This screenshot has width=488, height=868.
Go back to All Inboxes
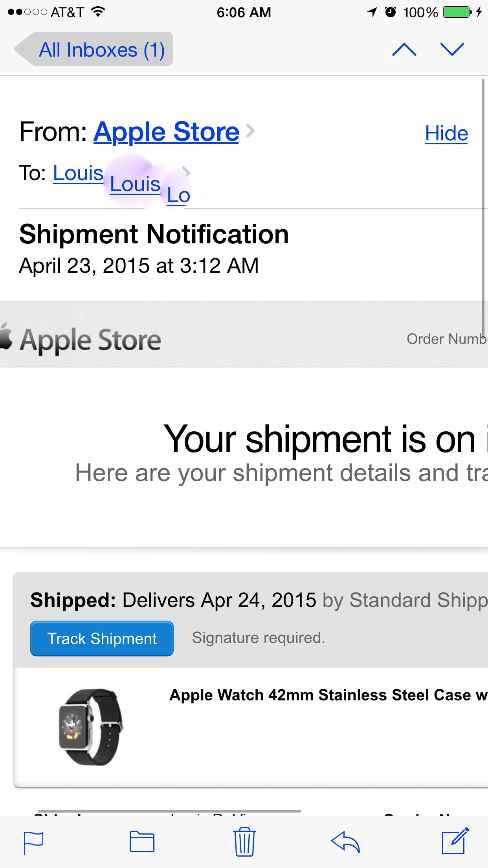click(x=94, y=50)
